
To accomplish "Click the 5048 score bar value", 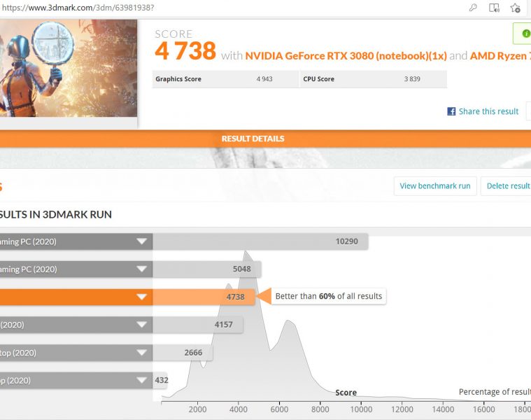I will point(242,269).
